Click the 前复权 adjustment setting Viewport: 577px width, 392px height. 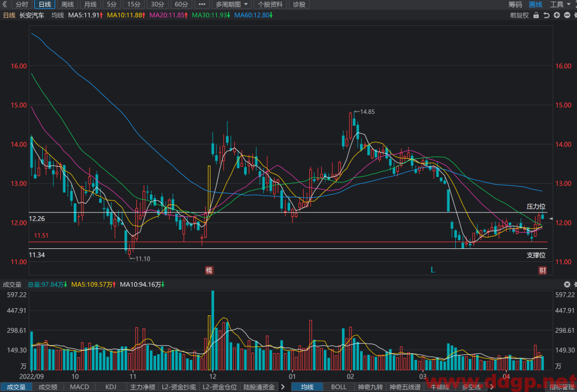click(x=519, y=15)
